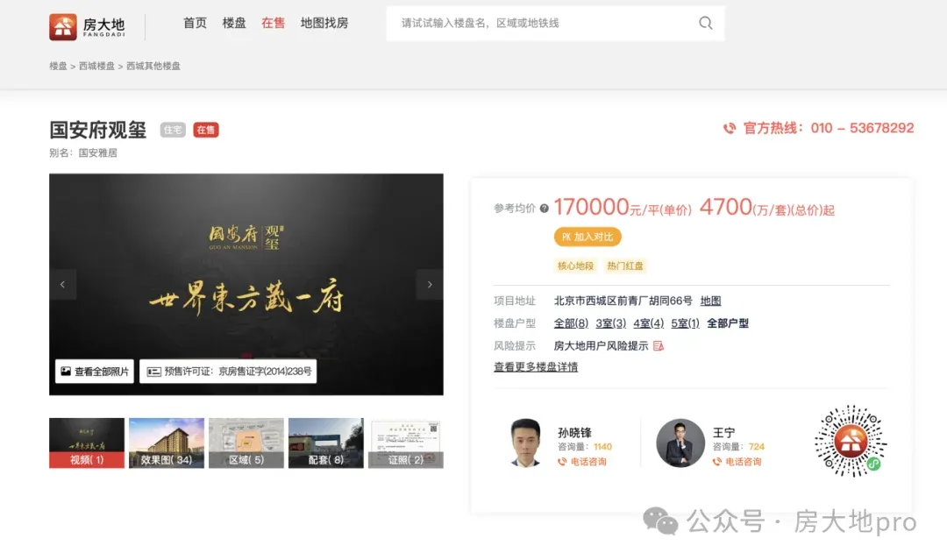Click the question mark beside 参考均价

(545, 209)
